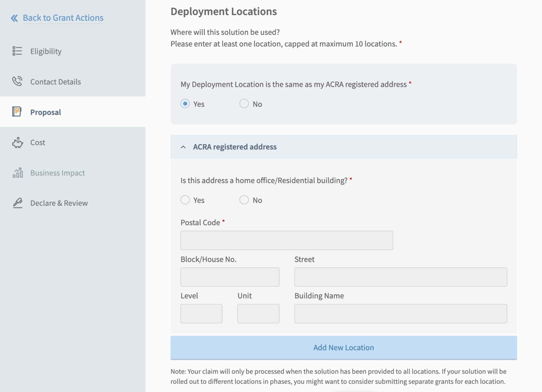Click the Cost piggy bank icon
542x392 pixels.
17,142
